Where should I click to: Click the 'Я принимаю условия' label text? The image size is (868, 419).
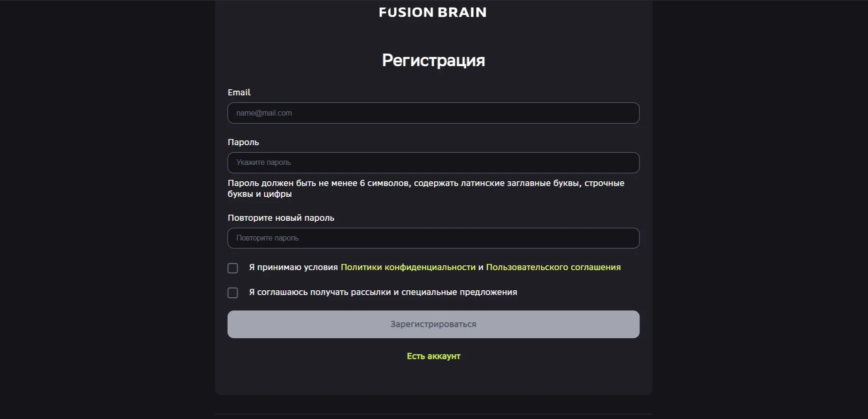point(293,267)
